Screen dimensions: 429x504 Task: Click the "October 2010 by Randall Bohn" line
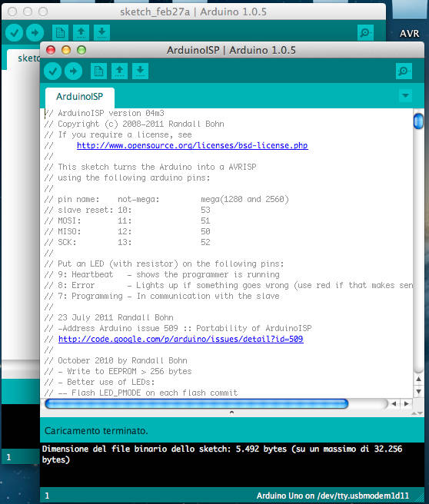116,360
